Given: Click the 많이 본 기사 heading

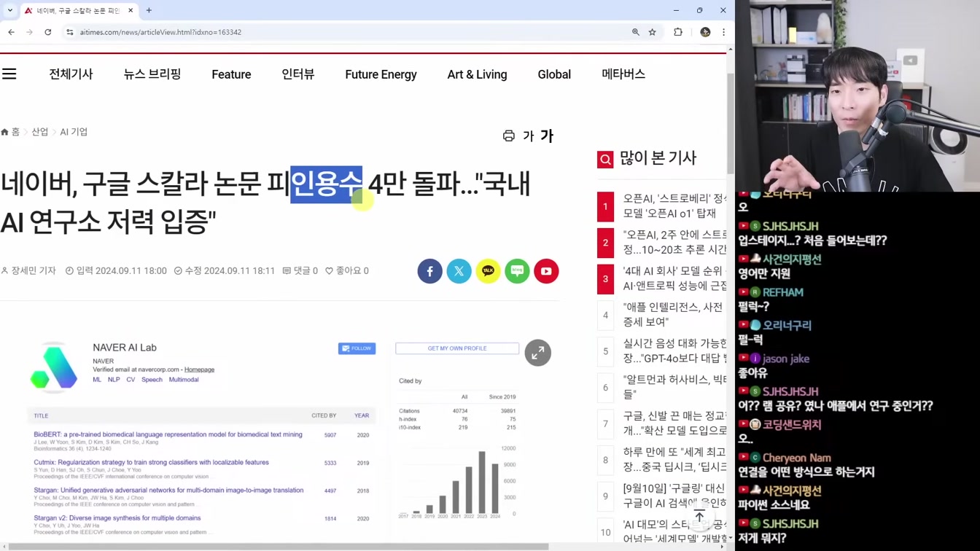Looking at the screenshot, I should 658,158.
